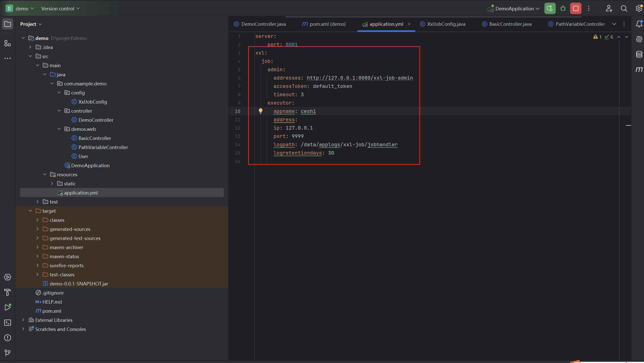Open the Structure tool window icon
This screenshot has width=644, height=363.
pyautogui.click(x=8, y=43)
